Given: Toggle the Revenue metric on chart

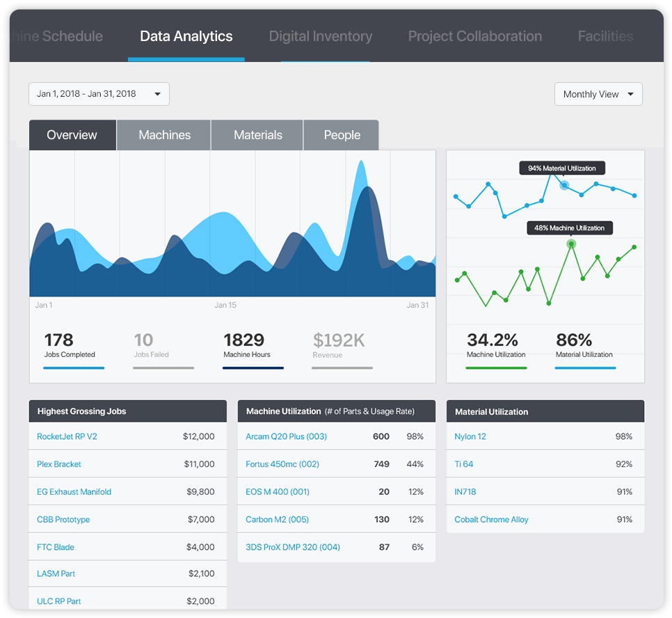Looking at the screenshot, I should point(339,346).
